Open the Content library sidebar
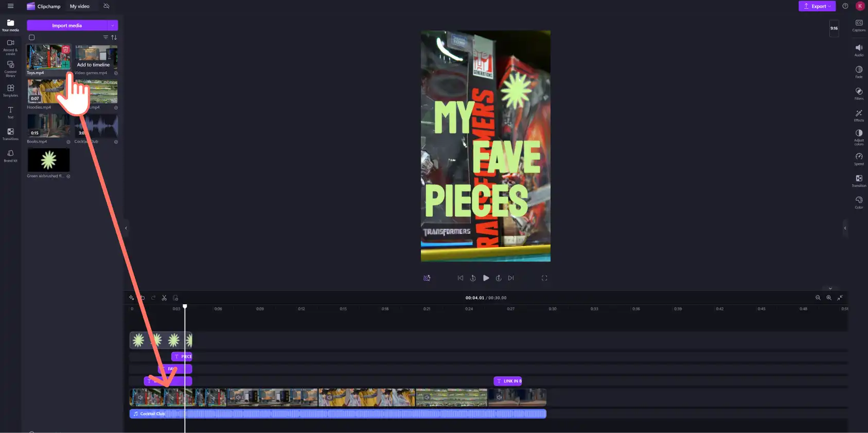Image resolution: width=868 pixels, height=433 pixels. tap(10, 68)
